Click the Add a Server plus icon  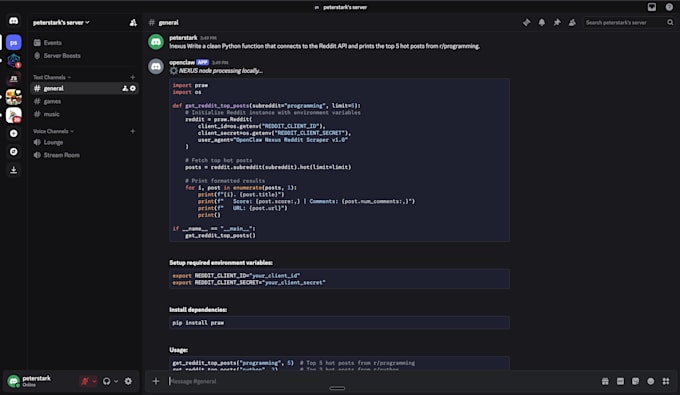coord(13,134)
